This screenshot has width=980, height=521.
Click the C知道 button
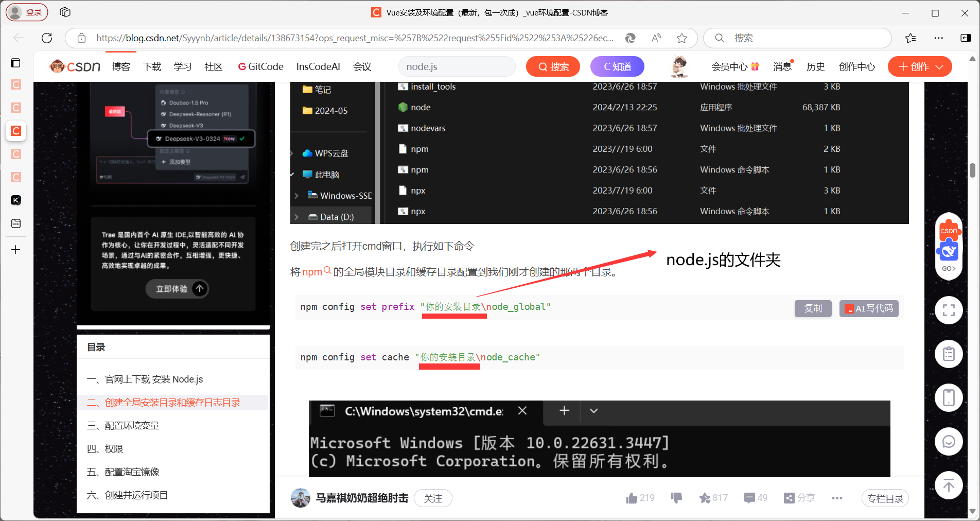pyautogui.click(x=617, y=66)
